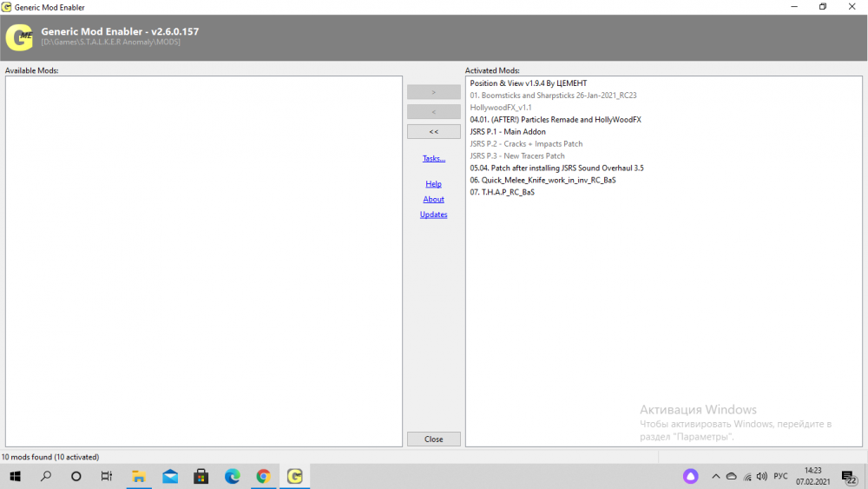This screenshot has height=489, width=868.
Task: Click the Close button
Action: click(x=433, y=439)
